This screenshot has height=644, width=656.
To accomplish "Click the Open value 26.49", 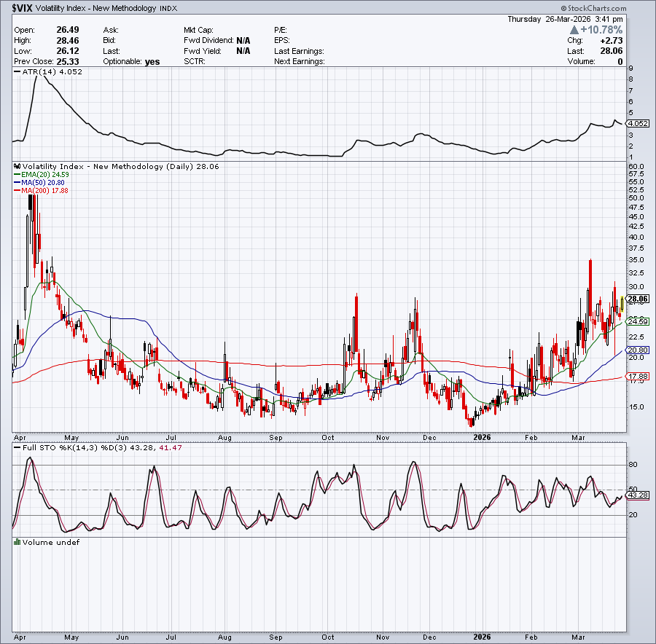I will [68, 30].
